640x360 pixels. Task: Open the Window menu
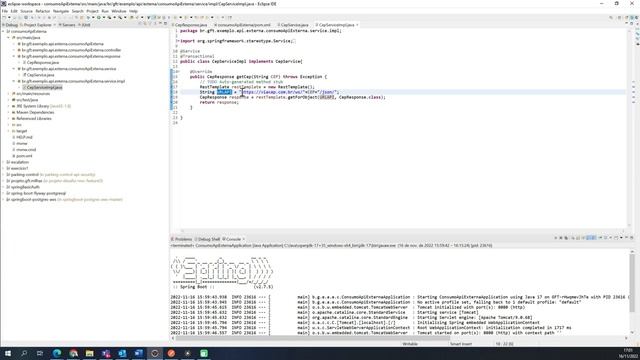(x=119, y=11)
